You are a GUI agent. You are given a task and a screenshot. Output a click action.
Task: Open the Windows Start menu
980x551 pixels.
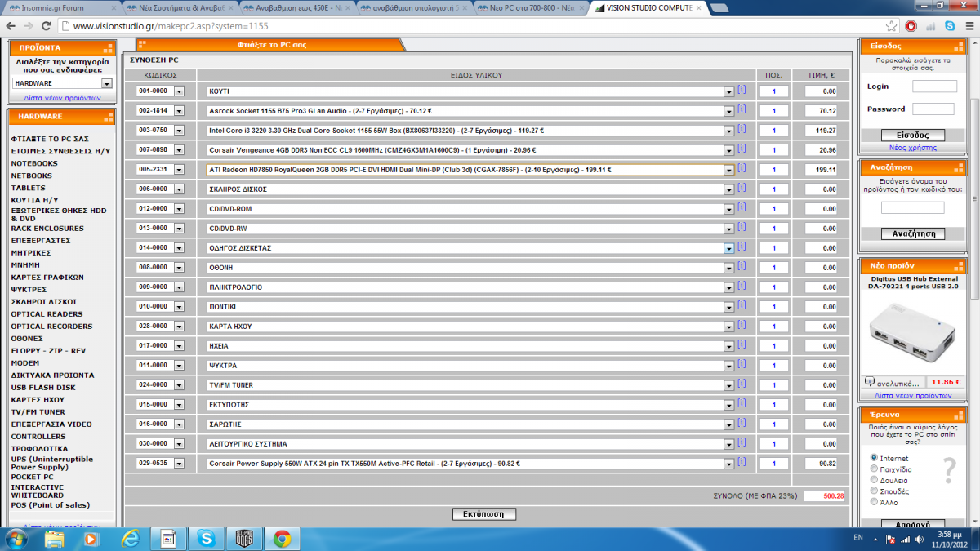coord(16,539)
